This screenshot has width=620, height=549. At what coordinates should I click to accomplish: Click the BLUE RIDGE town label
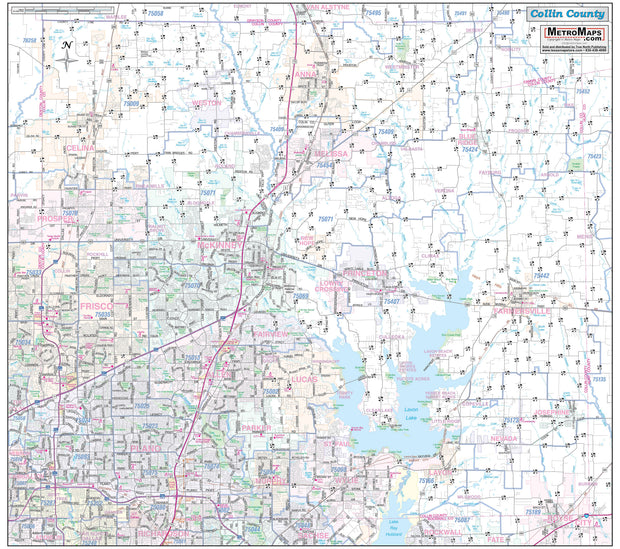coord(468,139)
